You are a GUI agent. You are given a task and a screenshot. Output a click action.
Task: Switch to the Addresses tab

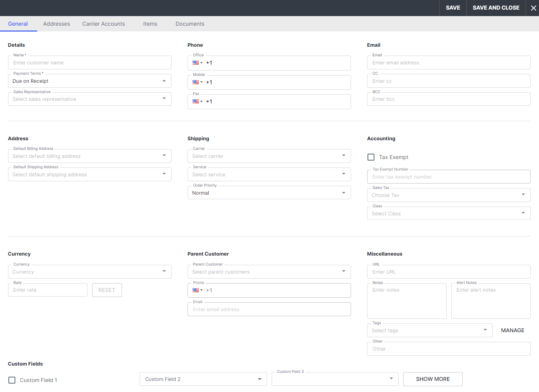57,24
